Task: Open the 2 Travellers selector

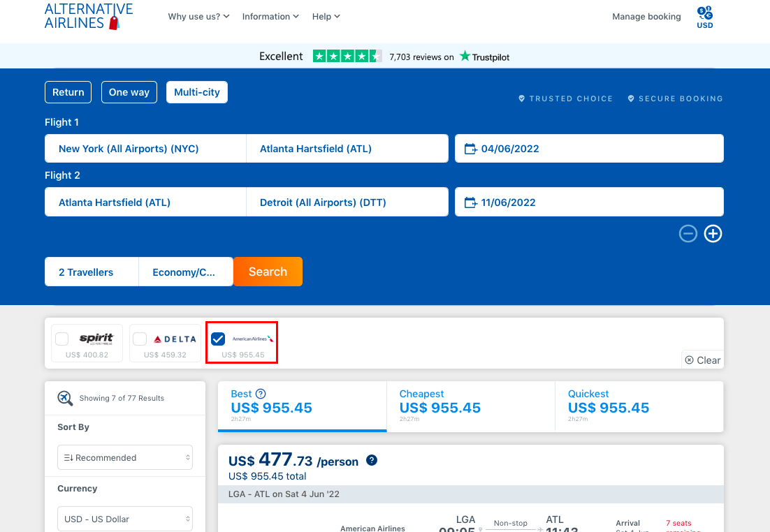Action: [x=92, y=272]
